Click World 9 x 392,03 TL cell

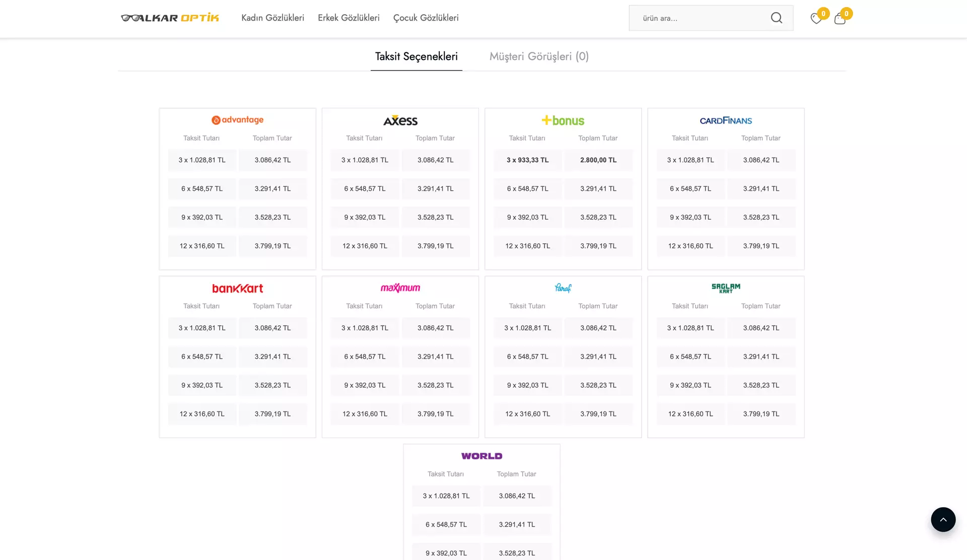[x=446, y=552]
